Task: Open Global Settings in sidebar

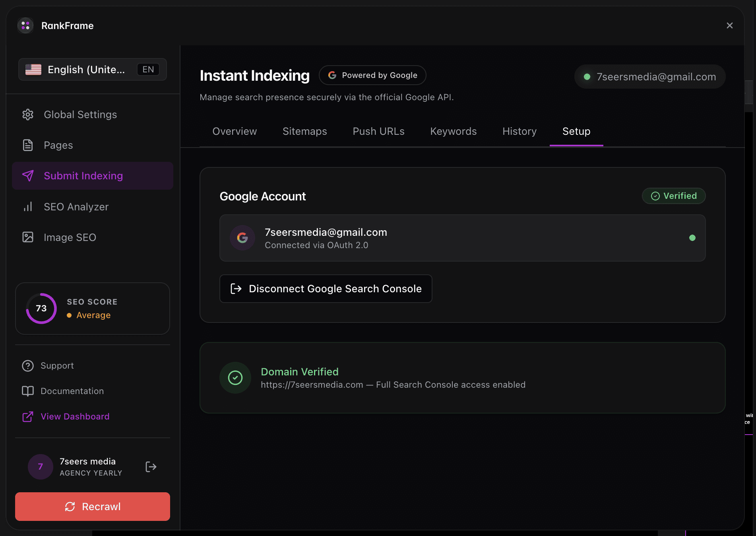Action: (x=93, y=115)
